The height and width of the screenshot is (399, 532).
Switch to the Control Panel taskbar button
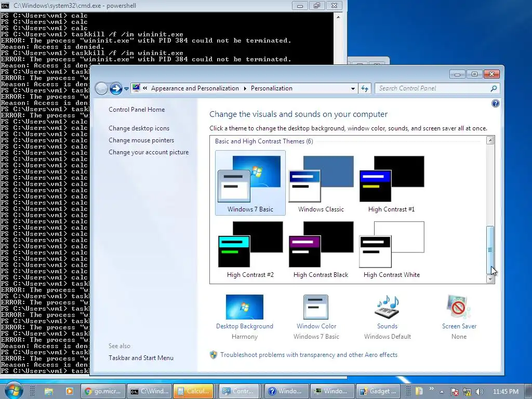pyautogui.click(x=239, y=391)
